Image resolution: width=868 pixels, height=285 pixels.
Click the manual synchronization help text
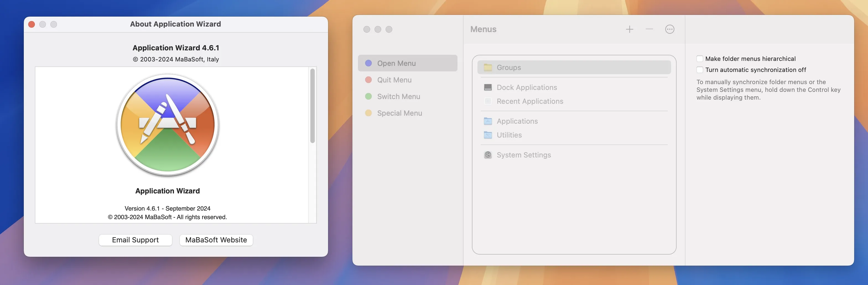pyautogui.click(x=768, y=90)
